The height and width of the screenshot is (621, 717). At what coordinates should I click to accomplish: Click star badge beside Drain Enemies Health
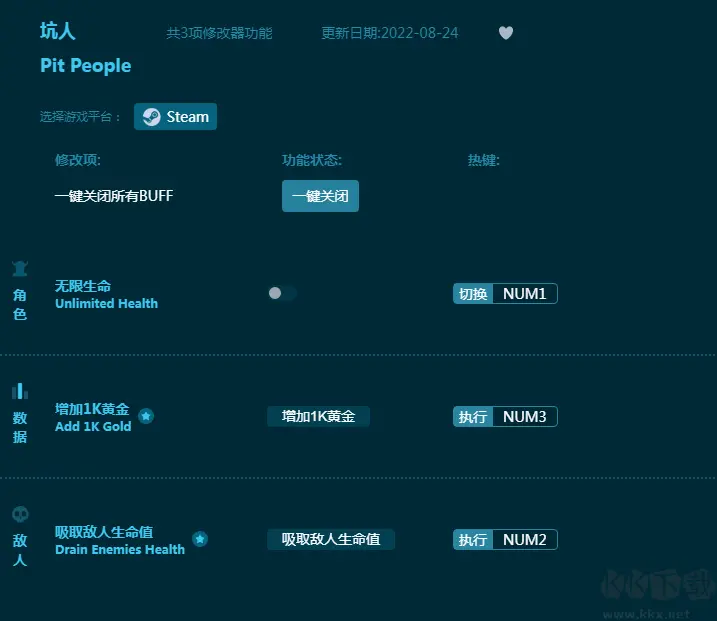(x=200, y=539)
